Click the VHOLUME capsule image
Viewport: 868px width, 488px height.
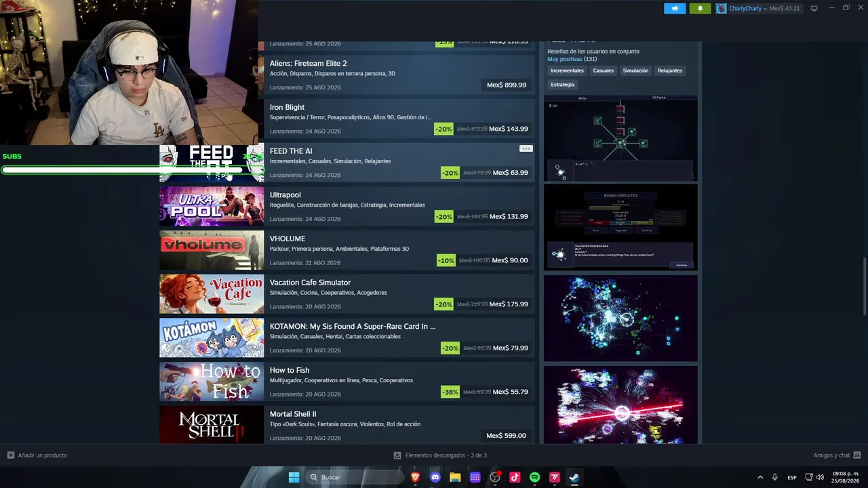212,250
